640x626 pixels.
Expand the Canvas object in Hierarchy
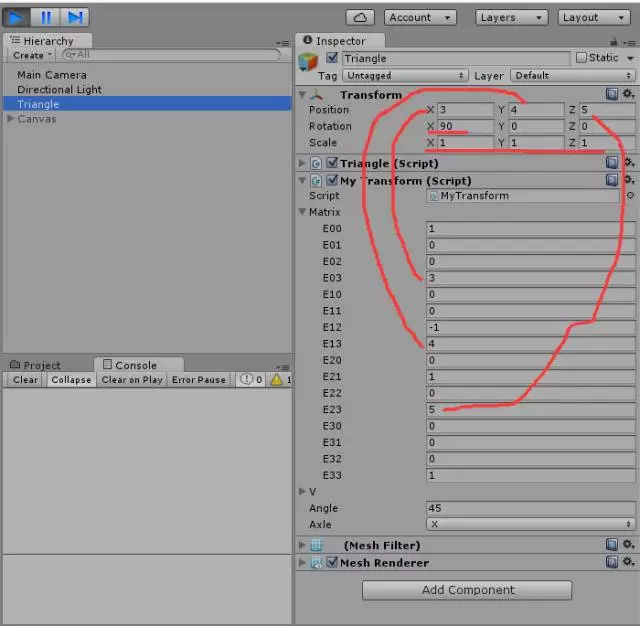click(x=11, y=119)
